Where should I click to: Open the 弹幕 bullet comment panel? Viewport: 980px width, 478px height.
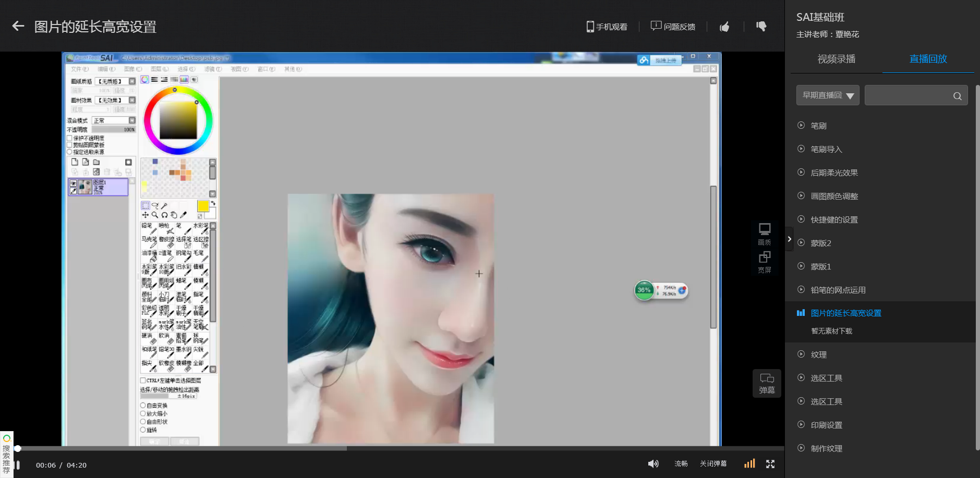pyautogui.click(x=767, y=383)
